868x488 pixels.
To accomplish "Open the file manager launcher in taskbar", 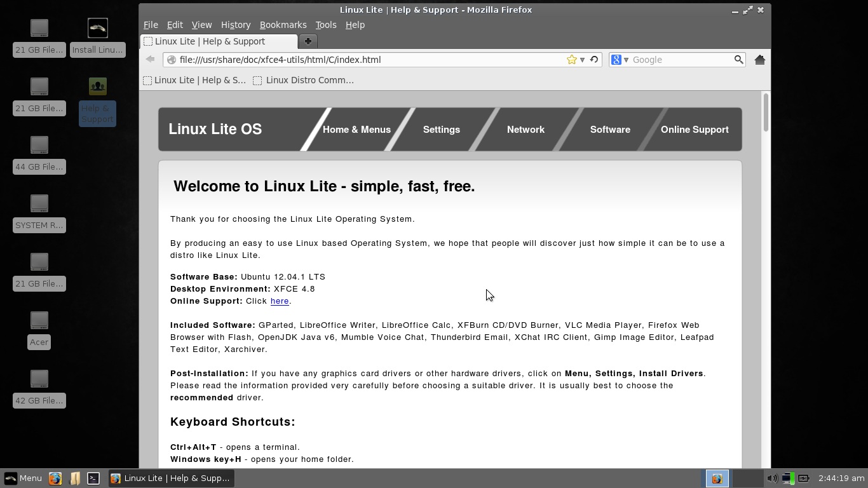I will [74, 478].
